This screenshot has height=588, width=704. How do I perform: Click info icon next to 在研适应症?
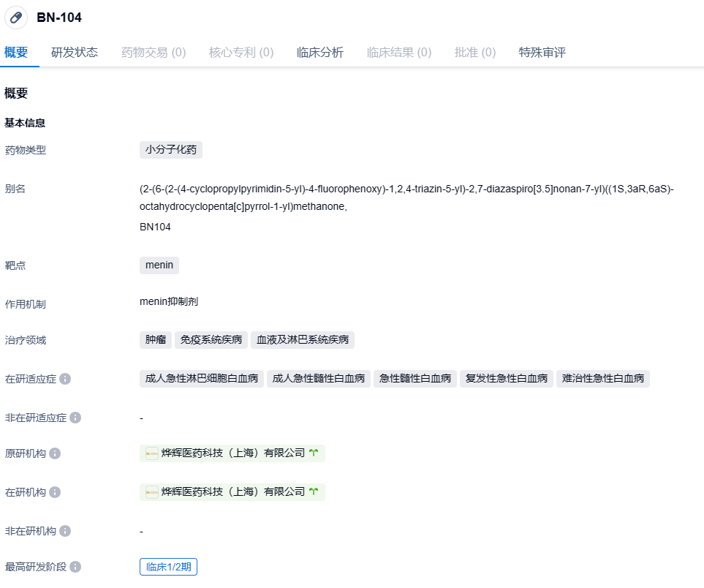pyautogui.click(x=65, y=379)
